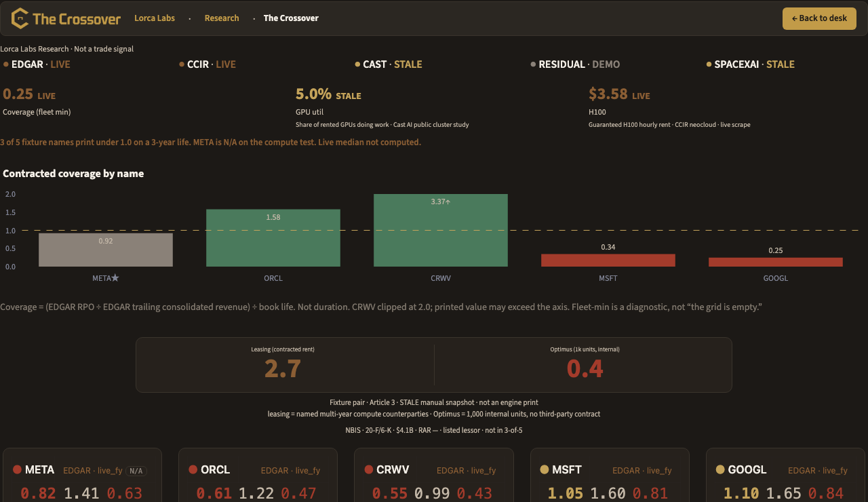Click the META card's EDGAR · live_fy tag
This screenshot has width=868, height=502.
click(93, 471)
